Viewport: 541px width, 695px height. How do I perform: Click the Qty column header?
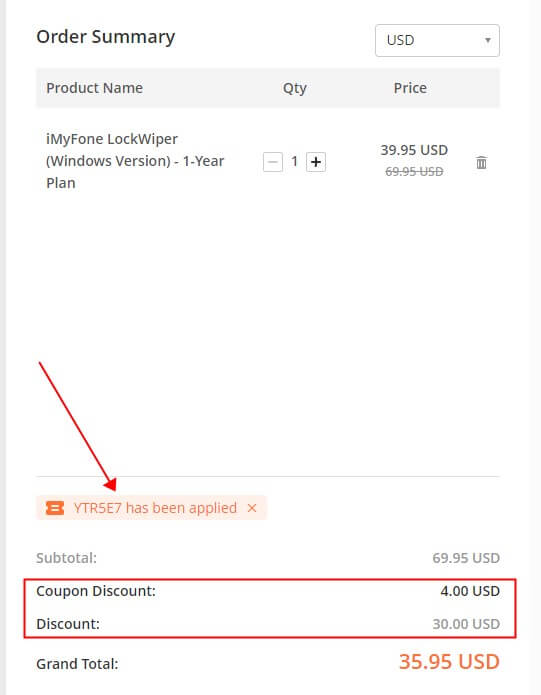(x=295, y=88)
